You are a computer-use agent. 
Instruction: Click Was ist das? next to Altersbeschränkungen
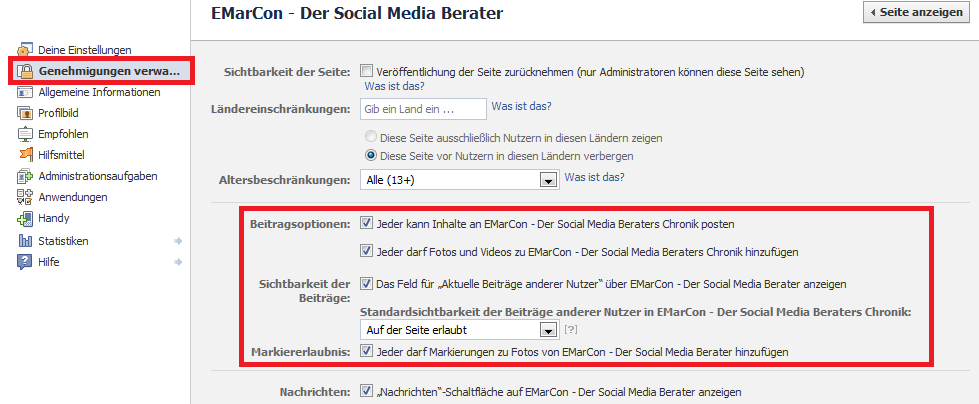[594, 177]
